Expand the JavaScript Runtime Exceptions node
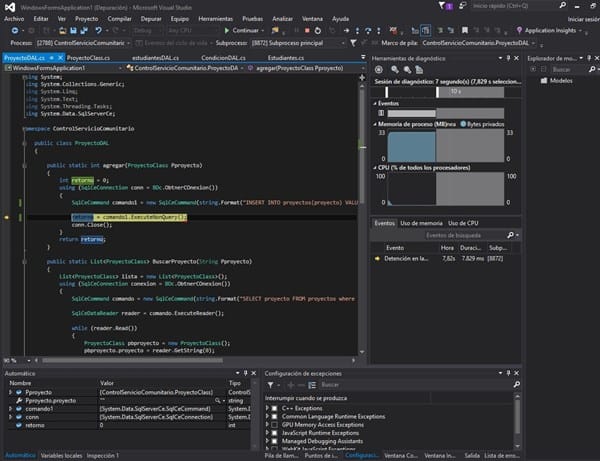The image size is (600, 461). click(269, 433)
